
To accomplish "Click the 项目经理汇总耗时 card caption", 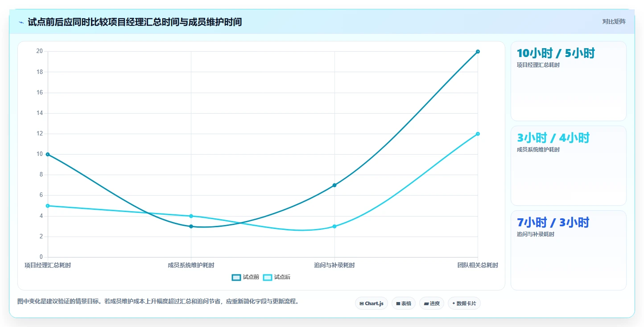I will (538, 65).
